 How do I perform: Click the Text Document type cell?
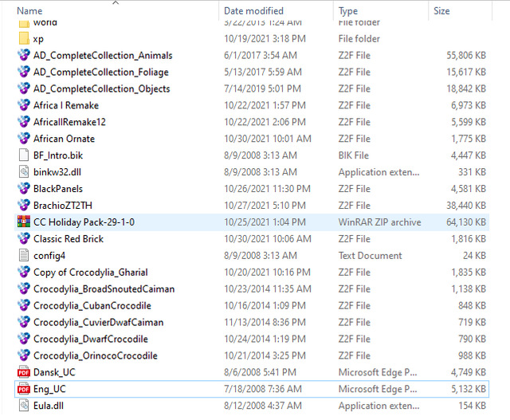(x=370, y=255)
